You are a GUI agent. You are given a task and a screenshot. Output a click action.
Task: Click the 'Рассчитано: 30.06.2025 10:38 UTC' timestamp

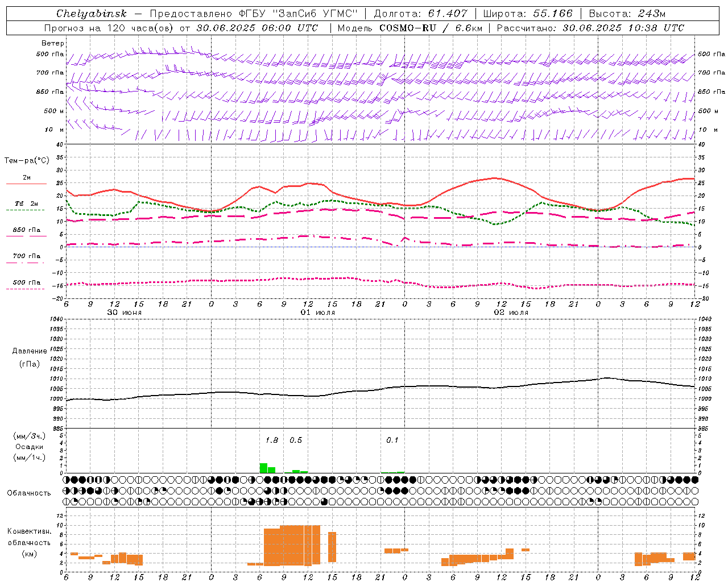590,28
